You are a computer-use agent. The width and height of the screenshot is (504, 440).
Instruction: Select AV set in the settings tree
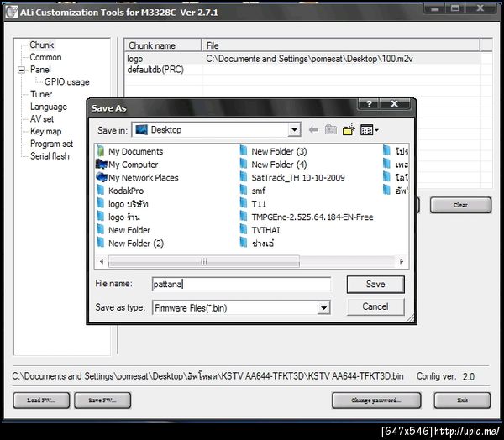42,119
